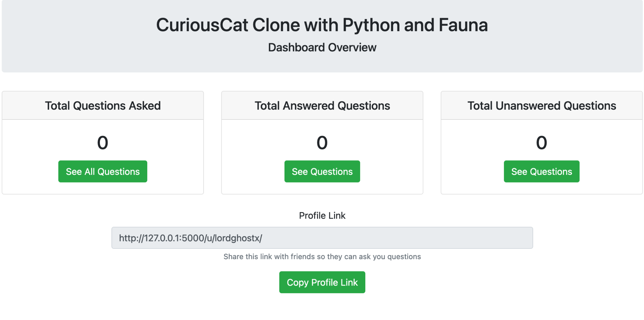The height and width of the screenshot is (320, 644).
Task: Click the word Fauna in the page title
Action: 463,25
